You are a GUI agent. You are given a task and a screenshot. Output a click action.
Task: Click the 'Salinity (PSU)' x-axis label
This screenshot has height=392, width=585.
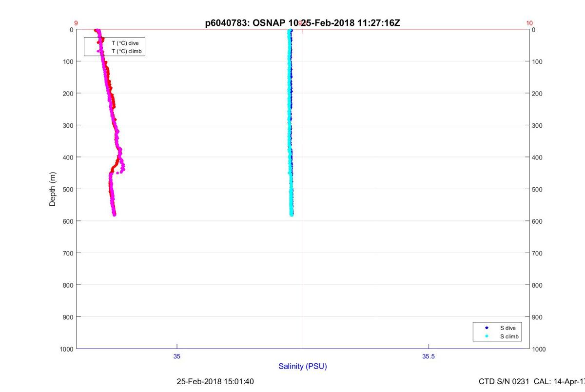303,366
